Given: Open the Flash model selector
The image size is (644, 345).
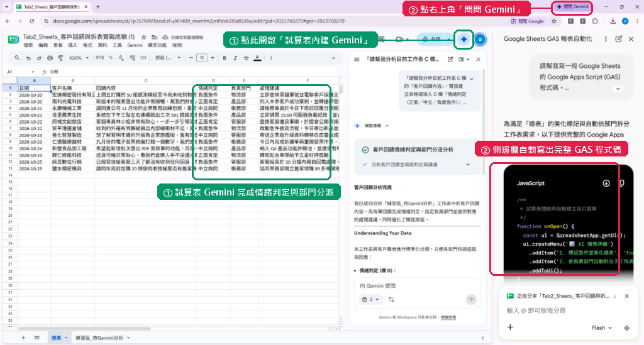Looking at the screenshot, I should [x=602, y=328].
